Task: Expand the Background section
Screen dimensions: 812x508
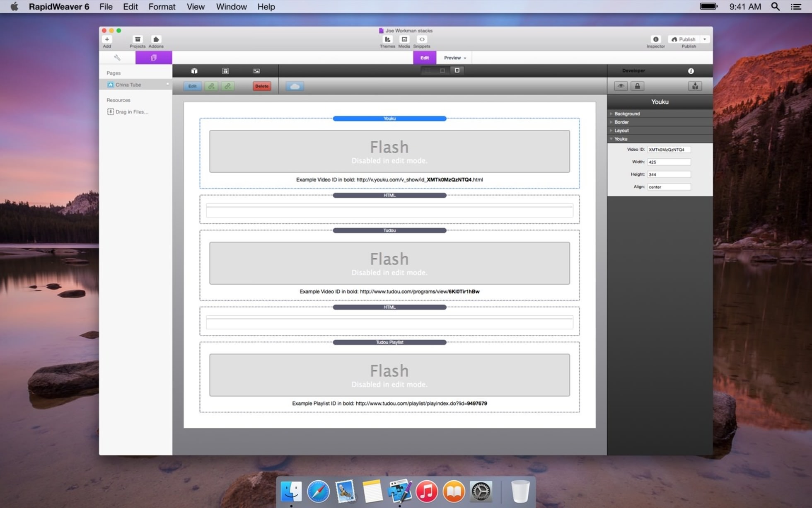Action: point(660,114)
